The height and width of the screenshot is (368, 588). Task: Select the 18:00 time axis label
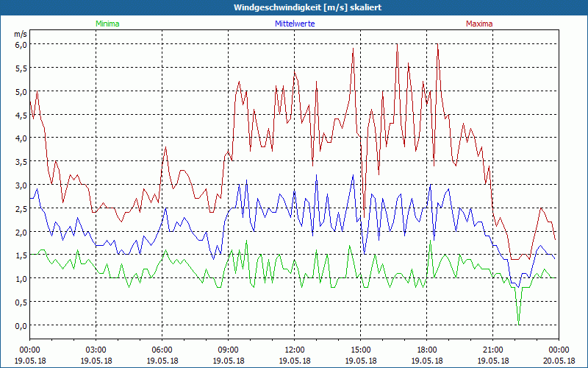426,350
